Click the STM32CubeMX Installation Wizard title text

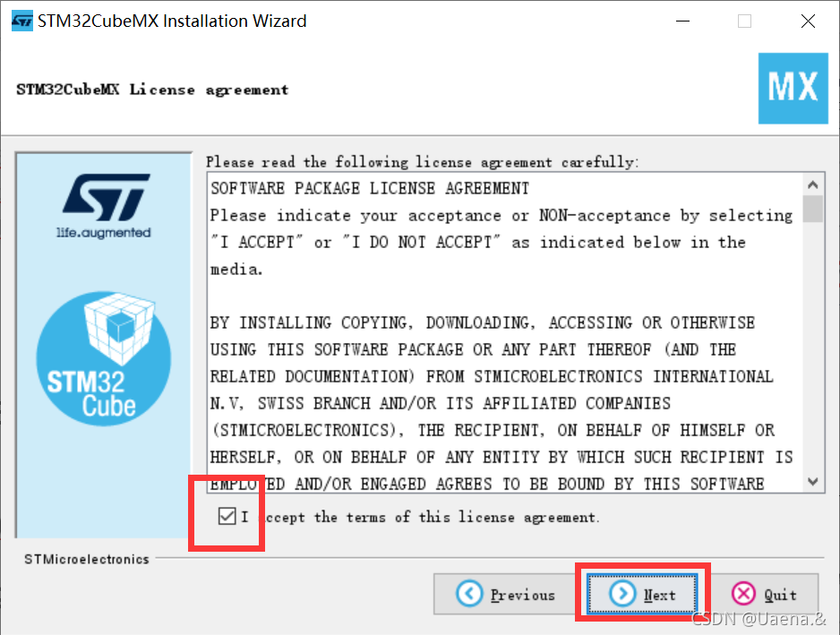click(172, 21)
